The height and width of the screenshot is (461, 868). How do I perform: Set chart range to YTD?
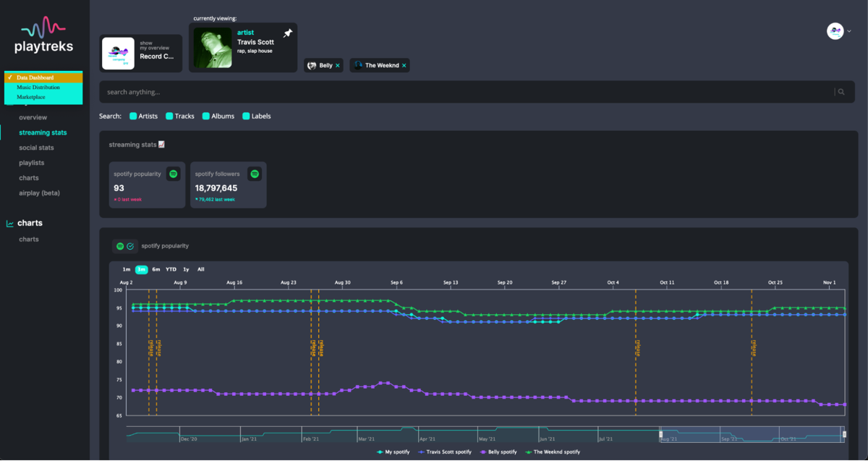[x=171, y=269]
